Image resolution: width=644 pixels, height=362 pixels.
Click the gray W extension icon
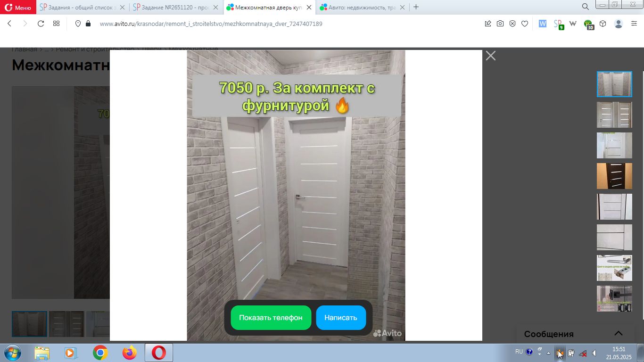(573, 24)
